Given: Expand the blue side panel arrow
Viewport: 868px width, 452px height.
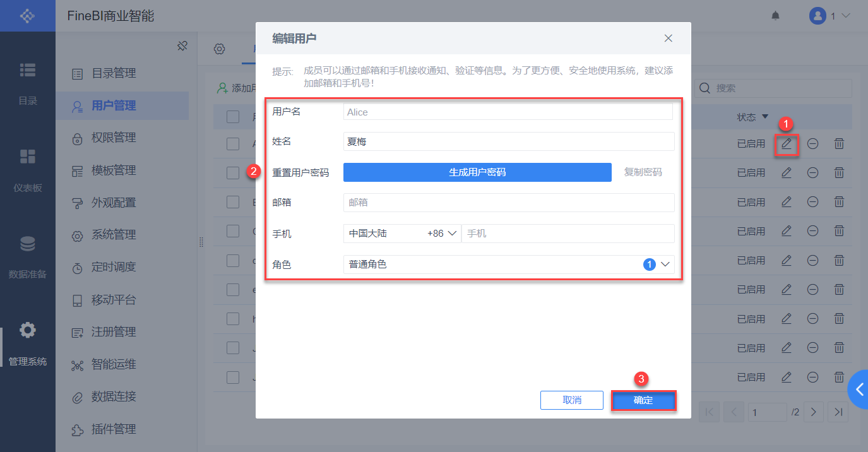Looking at the screenshot, I should pos(859,390).
